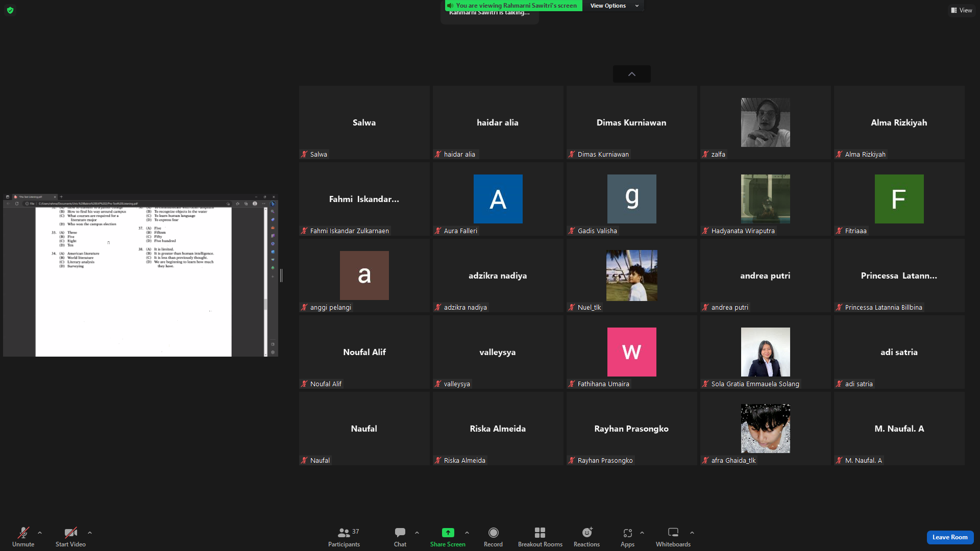
Task: Click afra Ghaida_tlk's profile photo
Action: 765,429
